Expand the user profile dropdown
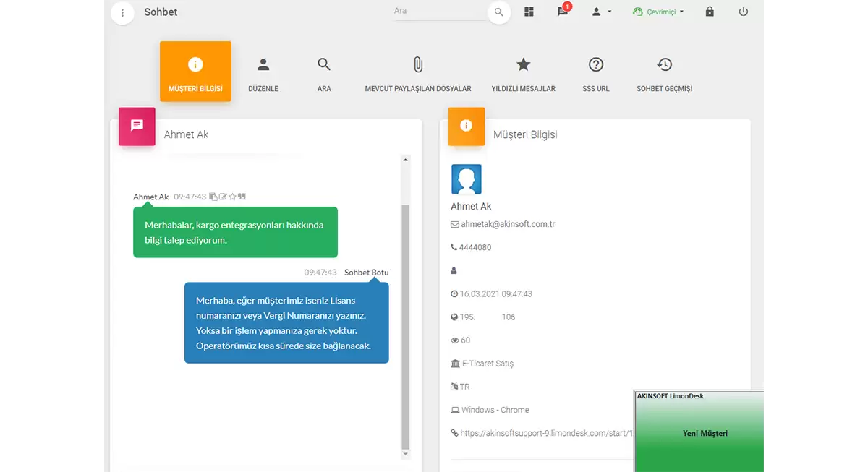868x472 pixels. [601, 12]
